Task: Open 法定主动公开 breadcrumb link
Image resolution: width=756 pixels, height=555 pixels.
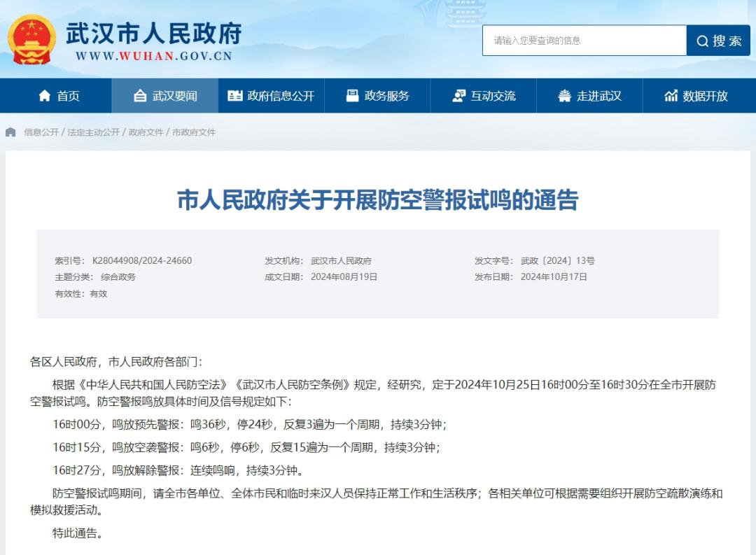Action: pyautogui.click(x=93, y=132)
